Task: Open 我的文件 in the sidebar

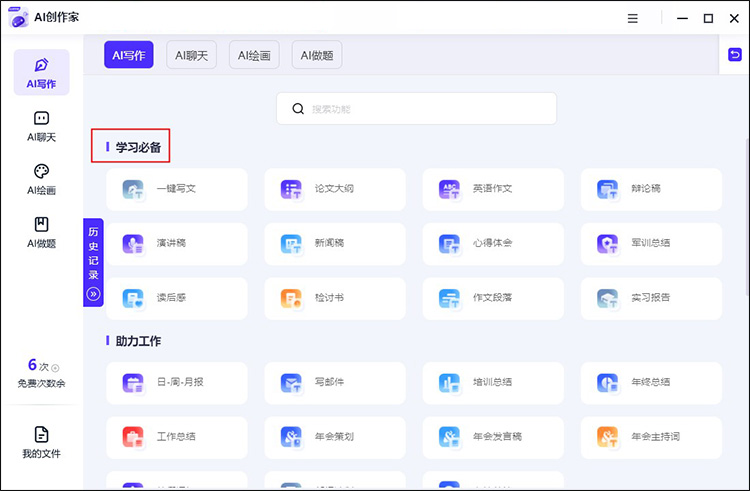Action: [41, 442]
